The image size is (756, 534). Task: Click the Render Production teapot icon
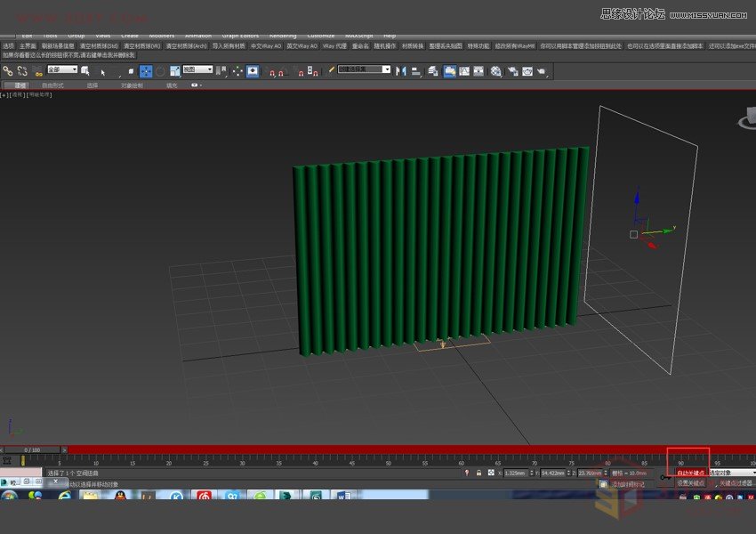[x=540, y=71]
